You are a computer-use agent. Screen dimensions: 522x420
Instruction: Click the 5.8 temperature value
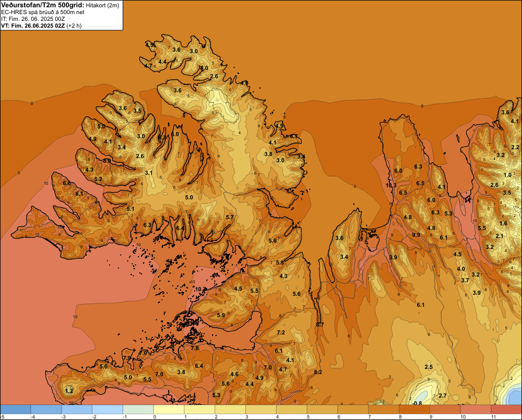[280, 262]
